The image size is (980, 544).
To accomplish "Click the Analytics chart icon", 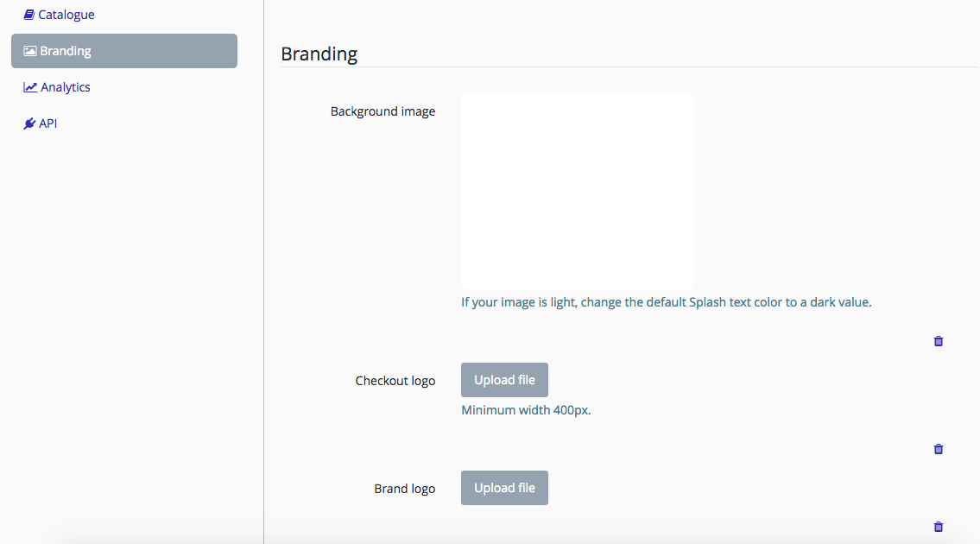I will tap(30, 87).
